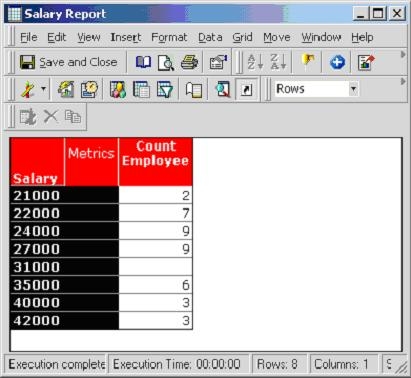This screenshot has width=411, height=378.
Task: Sort descending with Z-A arrow icon
Action: pos(278,62)
